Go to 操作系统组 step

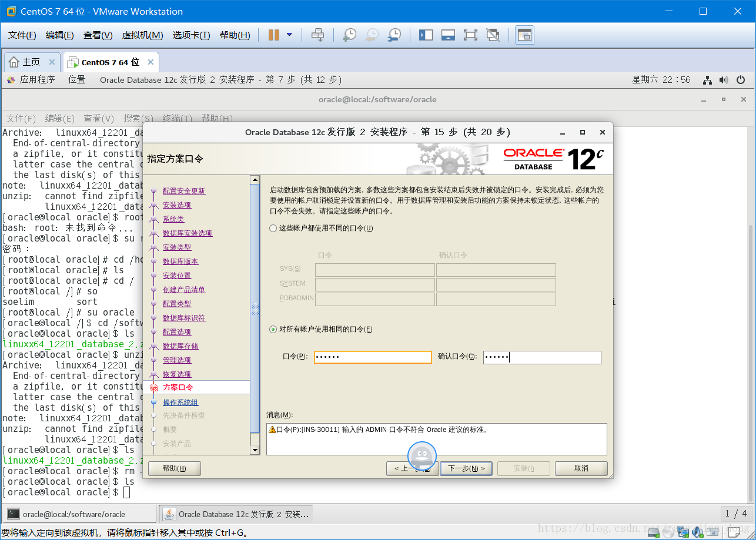tap(180, 403)
